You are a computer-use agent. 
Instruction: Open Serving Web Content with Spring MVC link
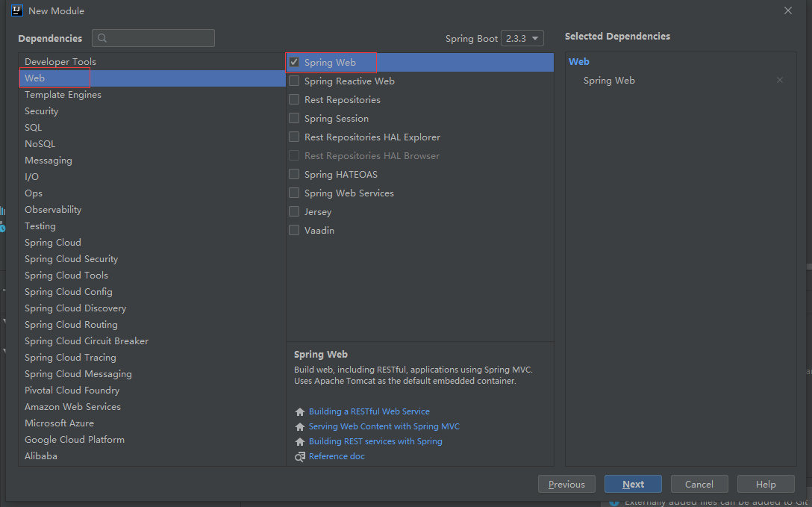[384, 426]
